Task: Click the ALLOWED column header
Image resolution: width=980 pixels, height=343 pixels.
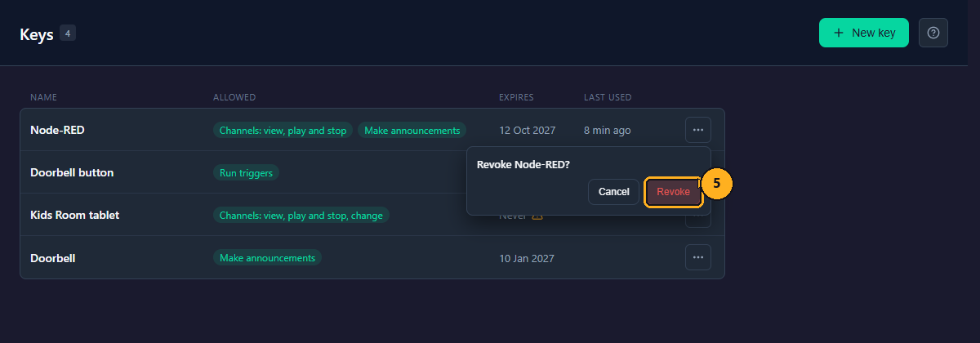Action: [x=234, y=97]
